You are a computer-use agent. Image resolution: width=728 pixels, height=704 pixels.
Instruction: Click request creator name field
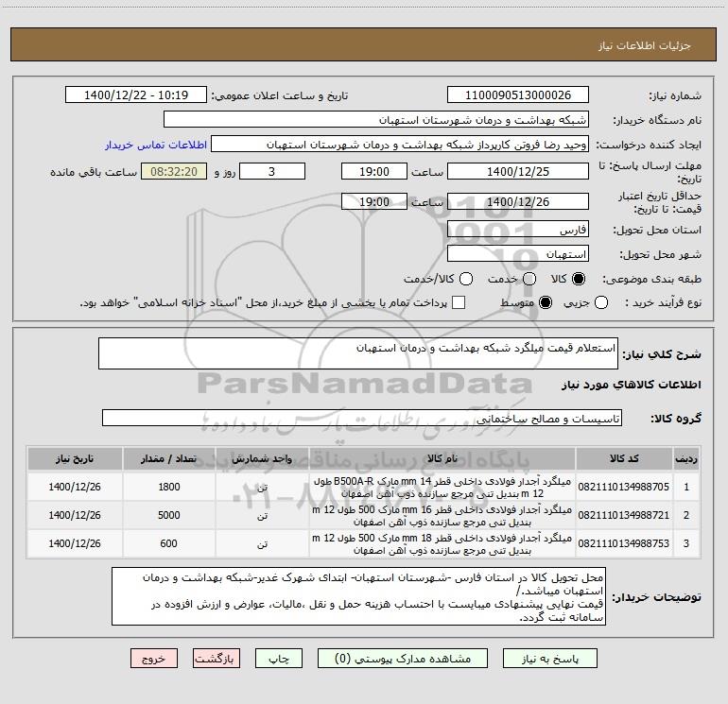click(x=400, y=145)
